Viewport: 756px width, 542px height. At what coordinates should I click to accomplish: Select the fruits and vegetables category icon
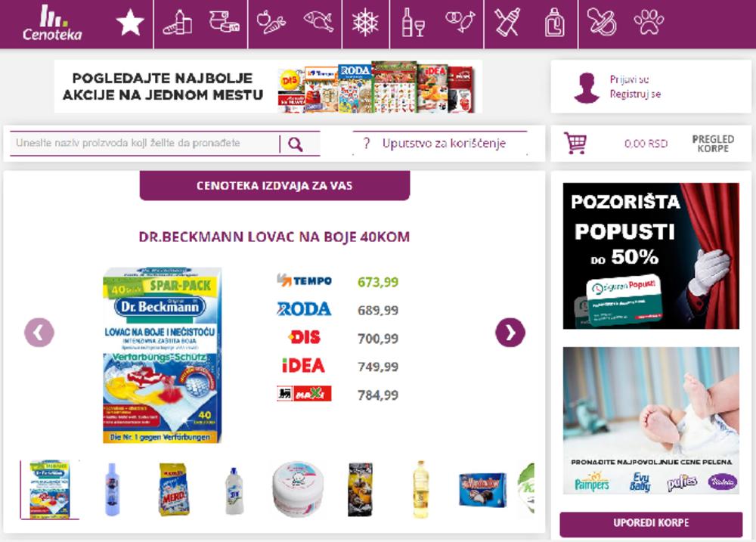271,22
